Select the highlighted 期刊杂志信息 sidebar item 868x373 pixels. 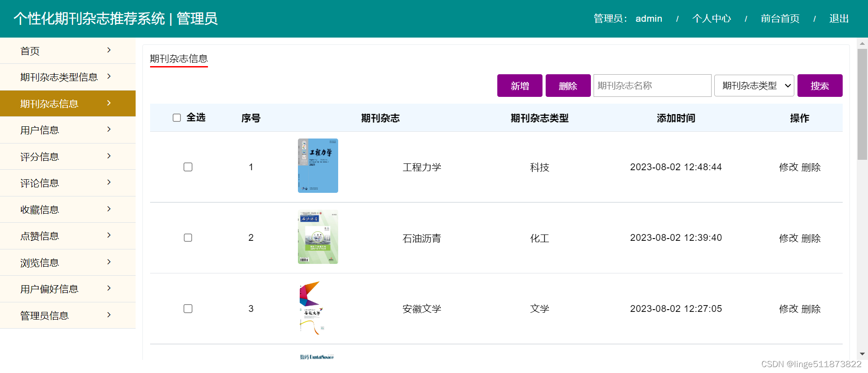pyautogui.click(x=68, y=104)
